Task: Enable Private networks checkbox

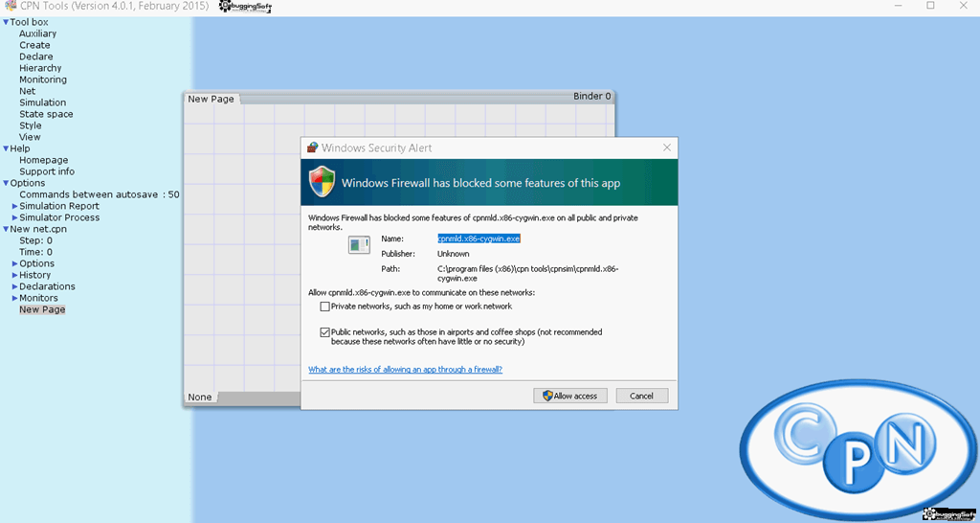Action: point(324,307)
